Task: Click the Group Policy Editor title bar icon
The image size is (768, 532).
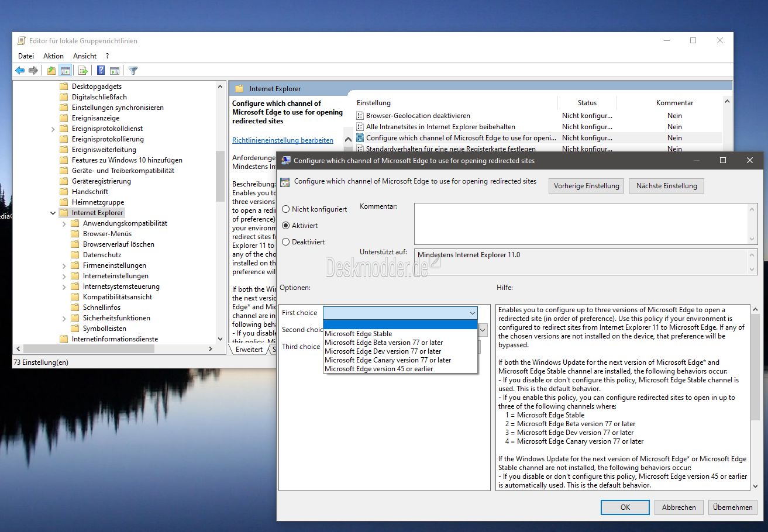Action: (x=22, y=41)
